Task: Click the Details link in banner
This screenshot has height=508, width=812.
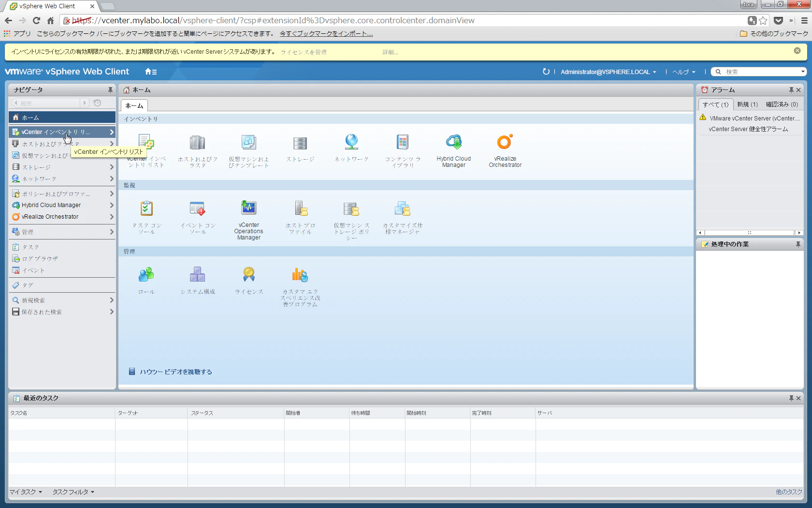Action: click(391, 52)
